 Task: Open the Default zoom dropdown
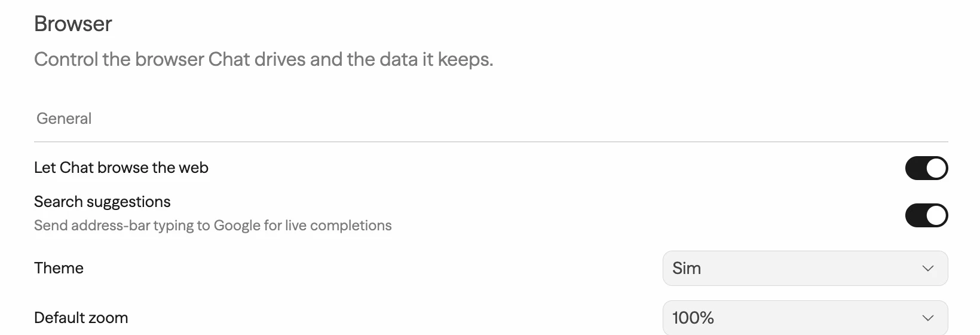(805, 317)
